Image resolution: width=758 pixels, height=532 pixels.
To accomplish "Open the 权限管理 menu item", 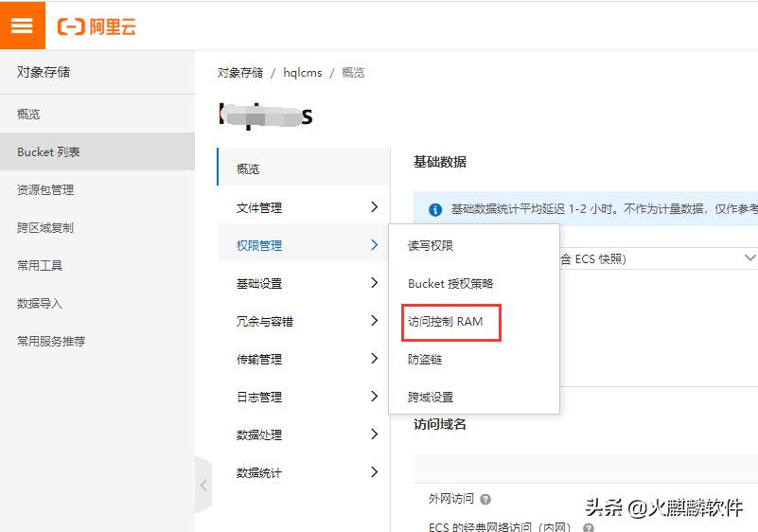I will 304,245.
